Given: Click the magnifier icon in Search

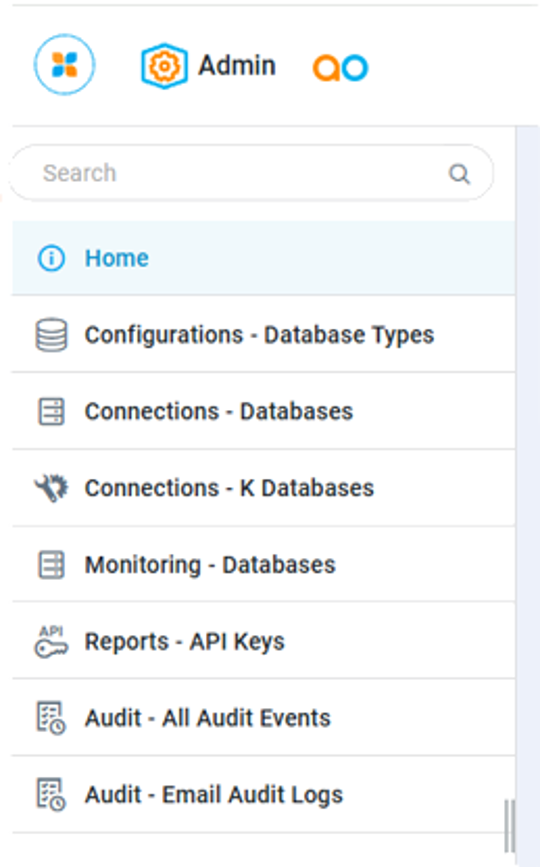Looking at the screenshot, I should (459, 174).
